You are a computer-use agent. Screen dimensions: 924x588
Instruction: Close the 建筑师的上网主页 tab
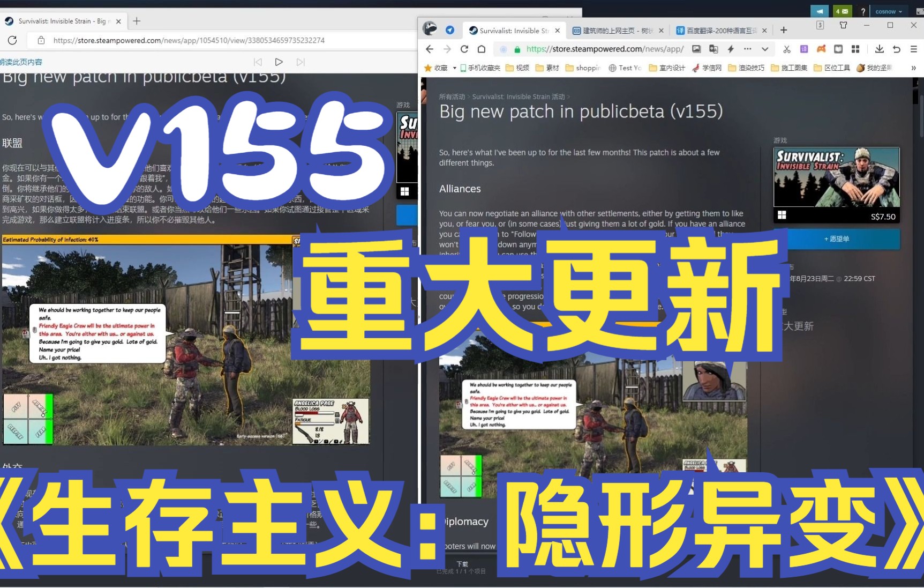(661, 31)
